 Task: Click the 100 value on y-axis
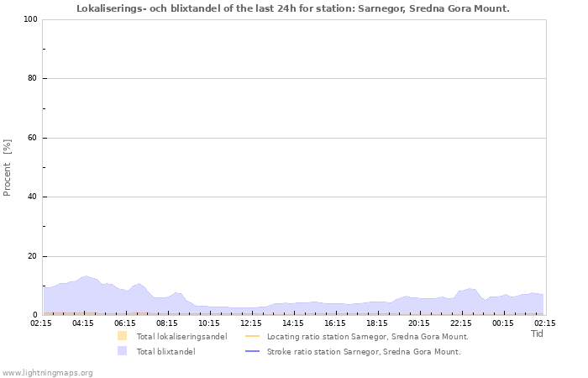(x=29, y=19)
